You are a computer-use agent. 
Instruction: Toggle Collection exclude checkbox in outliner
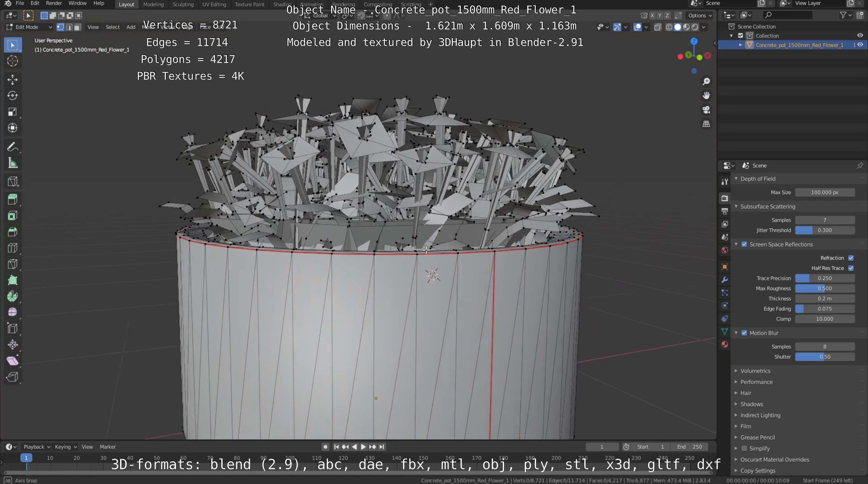(x=741, y=36)
